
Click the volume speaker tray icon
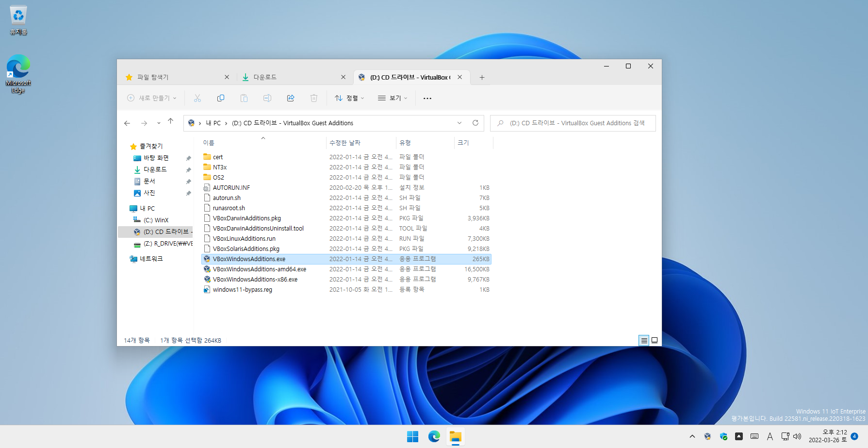(x=797, y=436)
